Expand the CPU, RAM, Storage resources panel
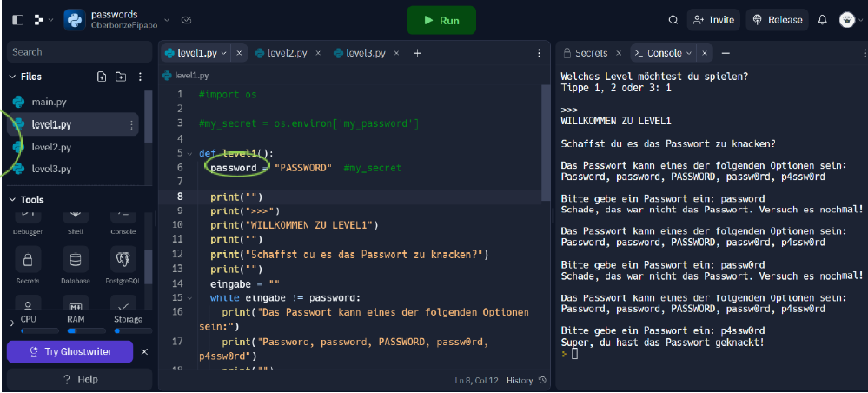Viewport: 868px width, 393px height. pos(11,323)
